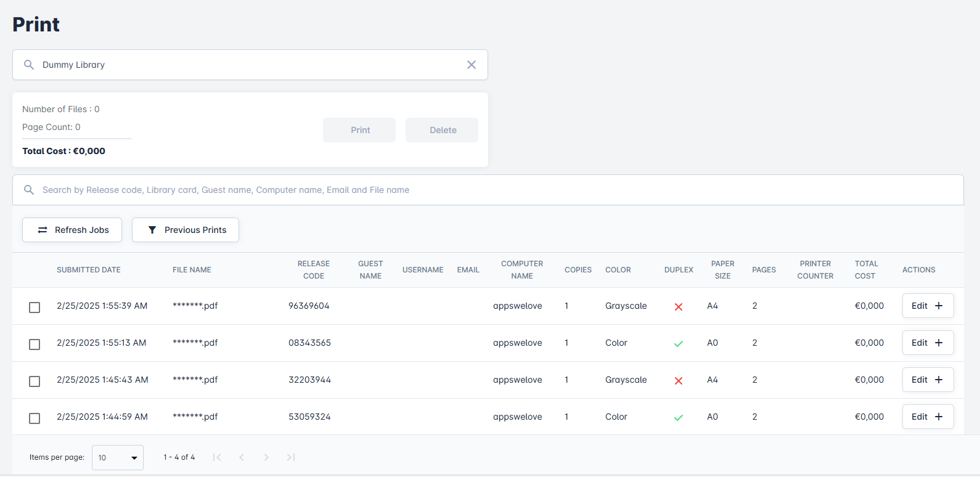Sort by Total Cost column header
This screenshot has width=980, height=477.
[865, 270]
